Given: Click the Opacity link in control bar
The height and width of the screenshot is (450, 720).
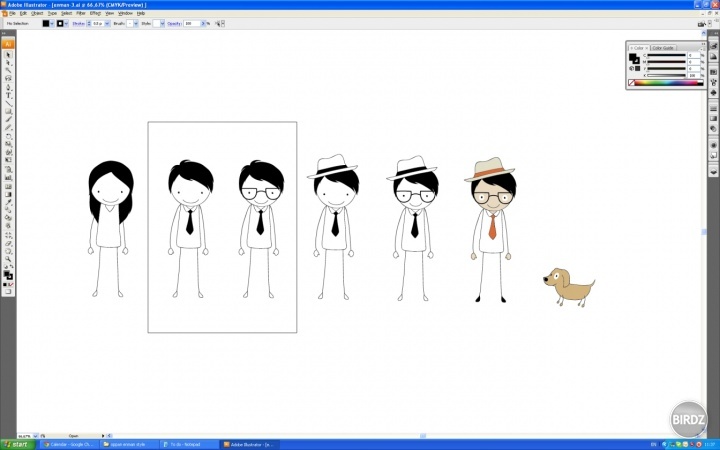Looking at the screenshot, I should (174, 23).
